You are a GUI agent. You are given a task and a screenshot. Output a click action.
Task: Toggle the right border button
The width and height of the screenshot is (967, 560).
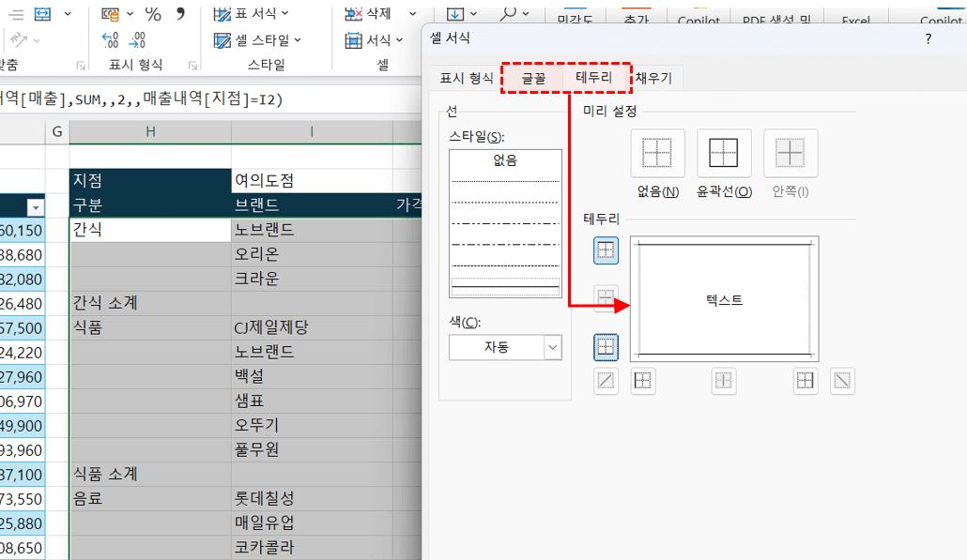coord(806,381)
